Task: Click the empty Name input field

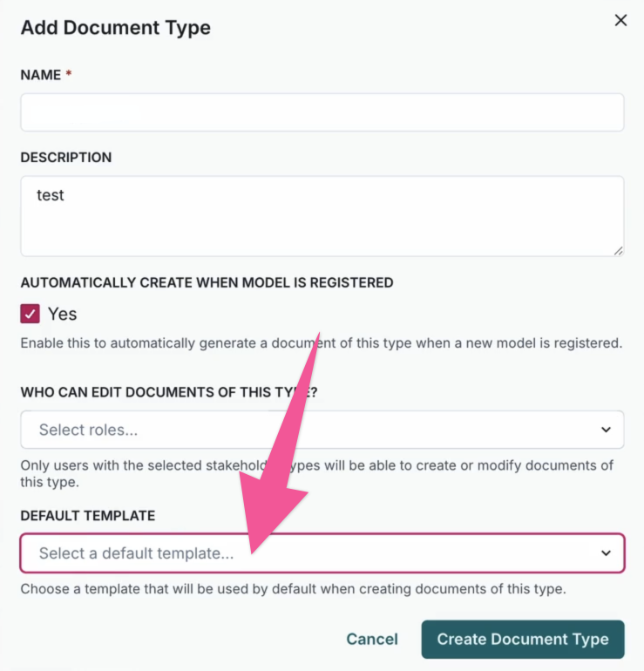Action: [x=322, y=112]
